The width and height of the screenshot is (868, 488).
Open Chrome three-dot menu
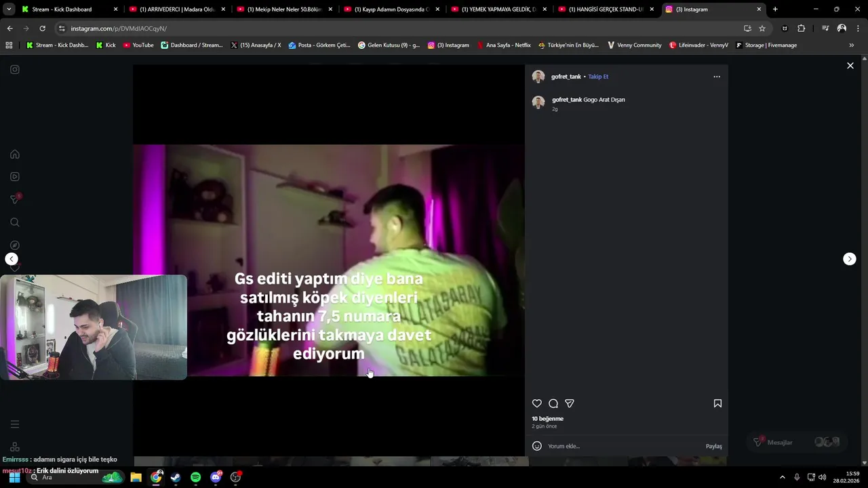(858, 28)
